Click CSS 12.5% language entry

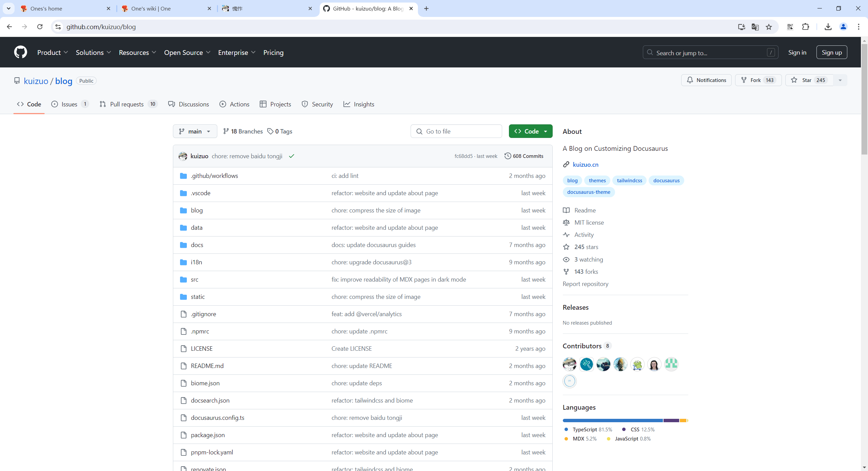638,429
